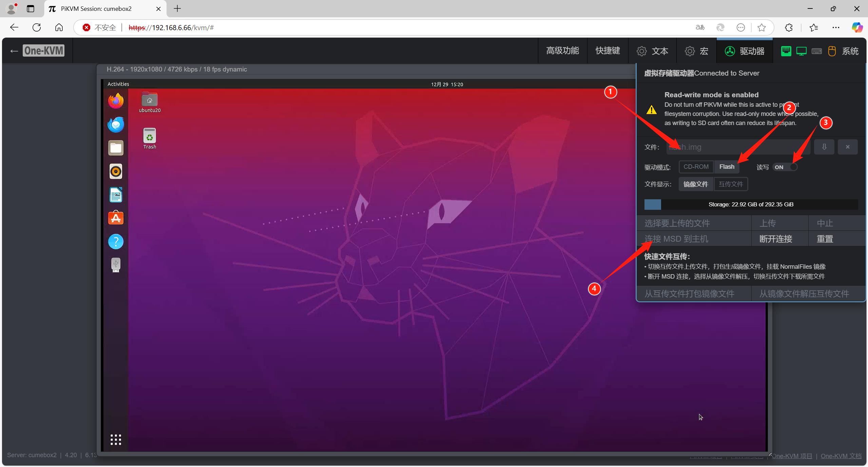
Task: Open the One-KVM 文档 link
Action: [x=841, y=456]
